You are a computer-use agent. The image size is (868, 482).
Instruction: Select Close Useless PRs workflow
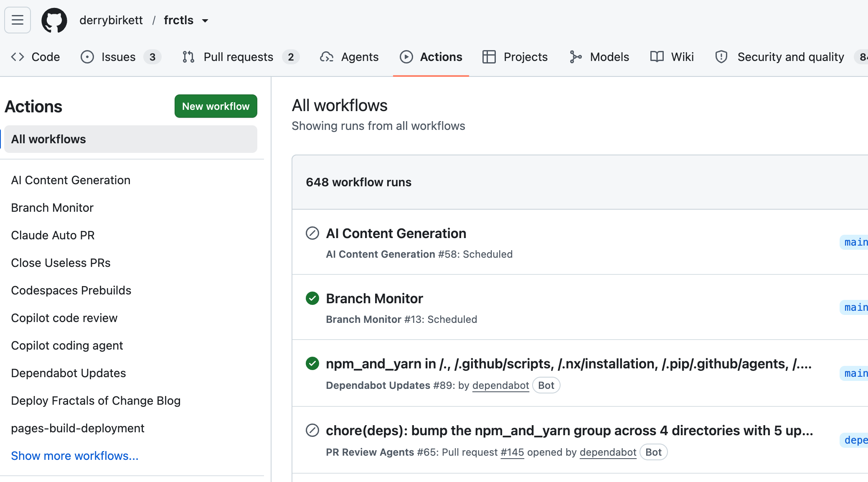click(x=61, y=263)
